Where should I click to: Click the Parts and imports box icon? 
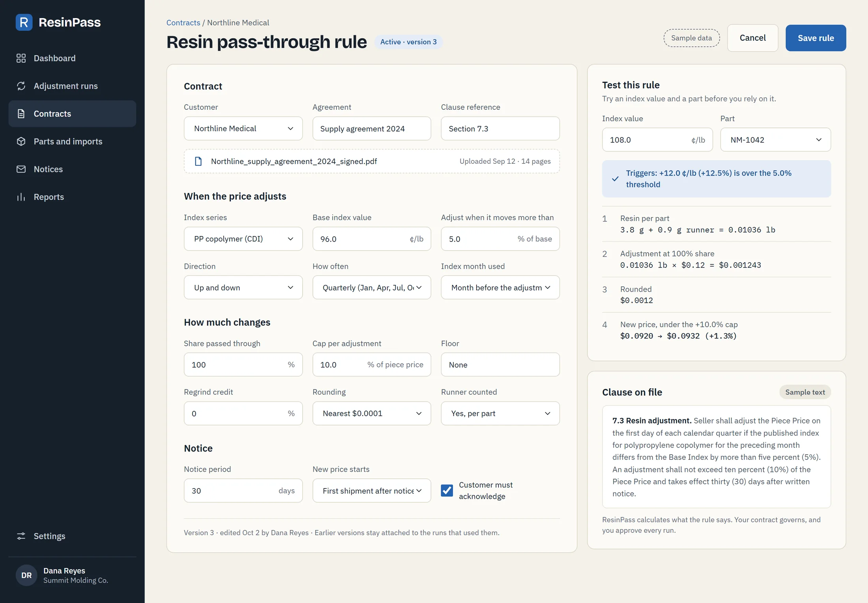tap(21, 141)
